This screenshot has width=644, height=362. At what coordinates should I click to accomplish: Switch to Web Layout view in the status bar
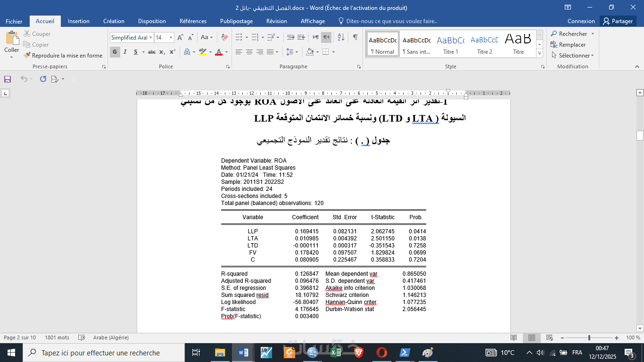(x=549, y=337)
